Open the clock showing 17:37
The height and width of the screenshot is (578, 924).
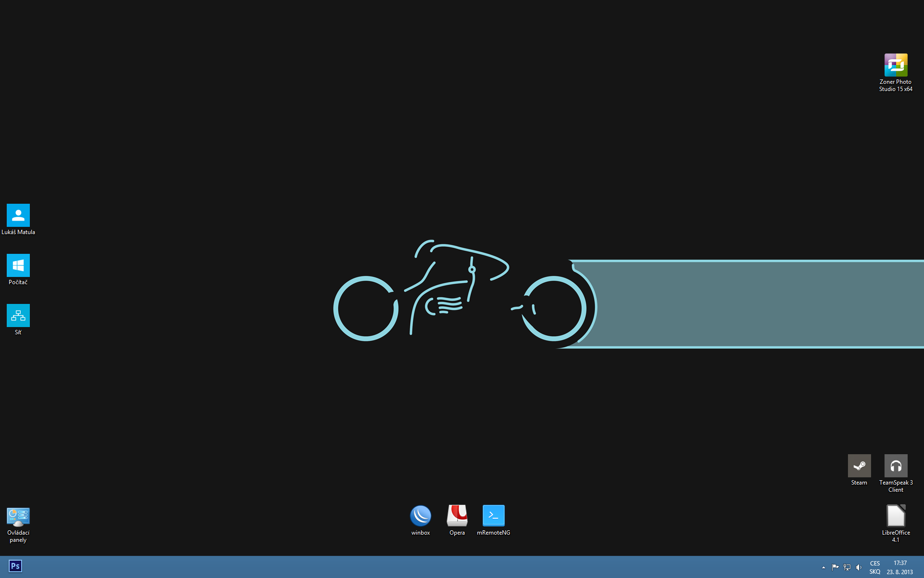click(900, 563)
